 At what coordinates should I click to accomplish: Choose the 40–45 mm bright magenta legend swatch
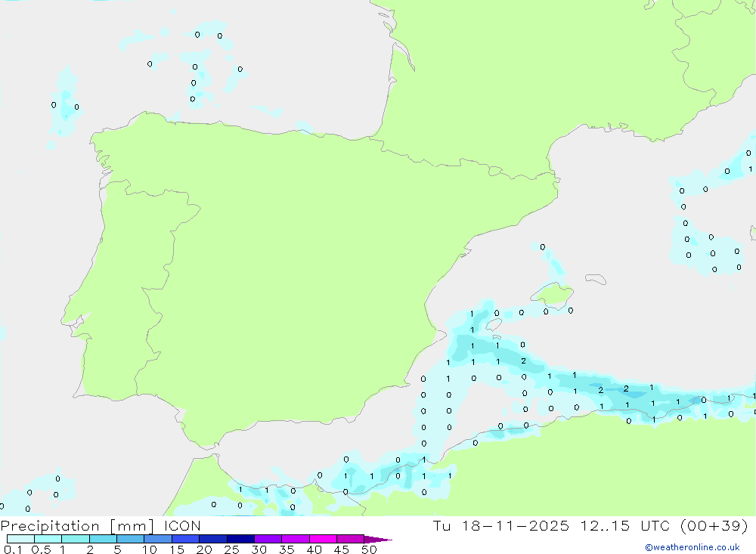point(323,539)
